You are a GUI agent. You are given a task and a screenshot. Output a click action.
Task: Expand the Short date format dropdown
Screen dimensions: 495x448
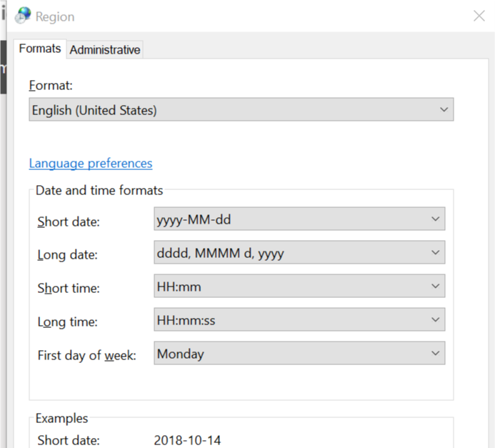[x=299, y=219]
